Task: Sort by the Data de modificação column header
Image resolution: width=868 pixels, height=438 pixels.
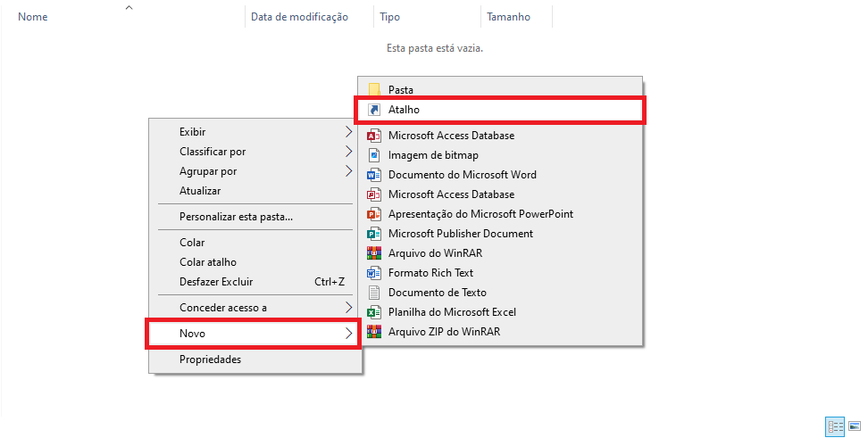Action: click(299, 17)
